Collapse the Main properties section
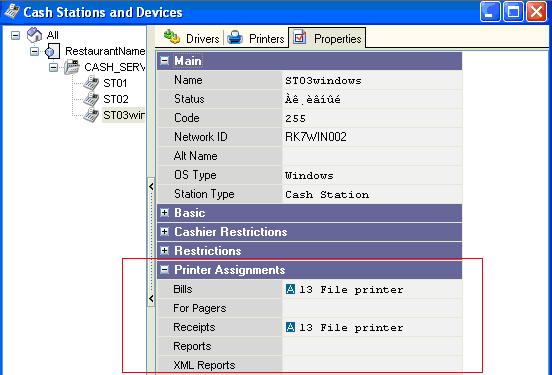The height and width of the screenshot is (375, 552). tap(164, 61)
